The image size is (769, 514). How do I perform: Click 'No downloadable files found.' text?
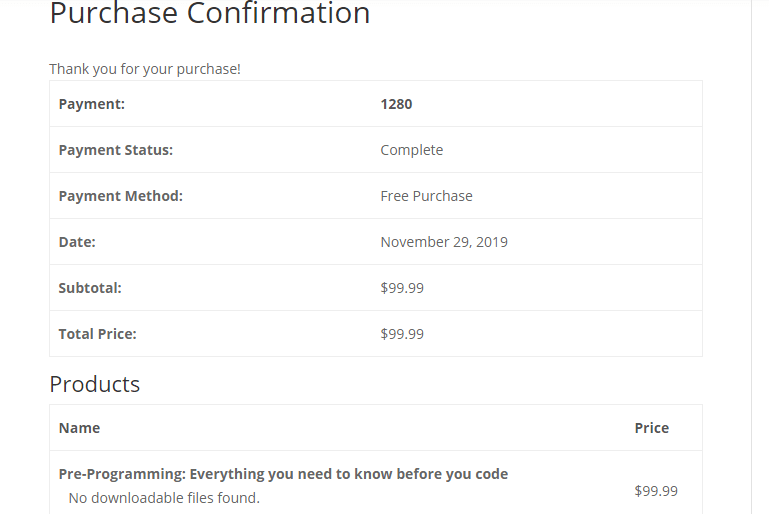pos(164,498)
